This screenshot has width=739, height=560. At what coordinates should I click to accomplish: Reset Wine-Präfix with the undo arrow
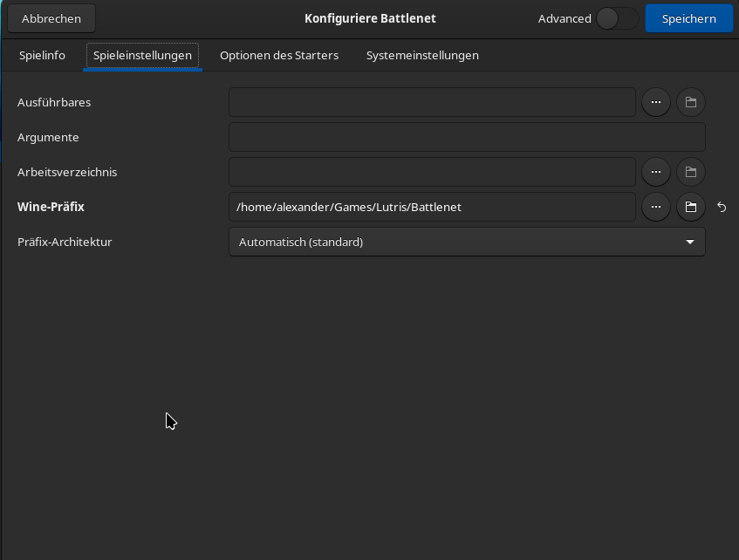tap(722, 207)
